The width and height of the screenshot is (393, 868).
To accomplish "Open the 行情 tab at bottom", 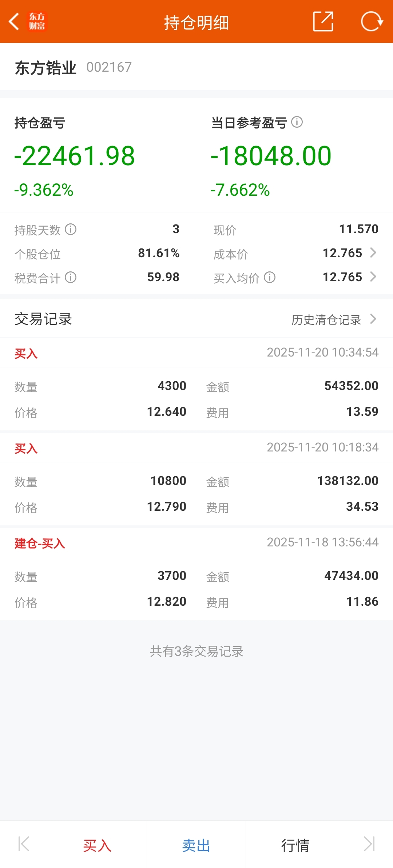I will [295, 845].
